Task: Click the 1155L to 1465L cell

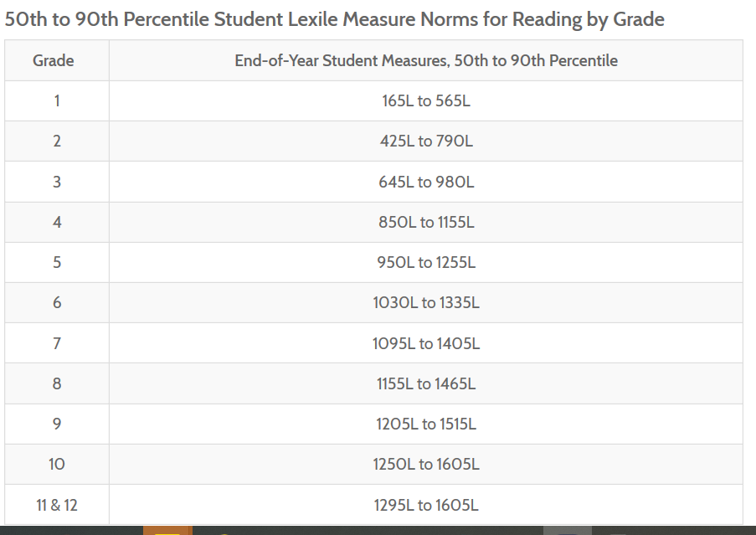Action: click(x=426, y=383)
